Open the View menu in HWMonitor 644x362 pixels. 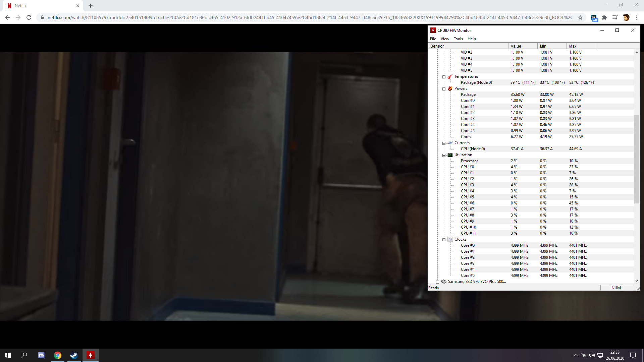click(x=445, y=39)
